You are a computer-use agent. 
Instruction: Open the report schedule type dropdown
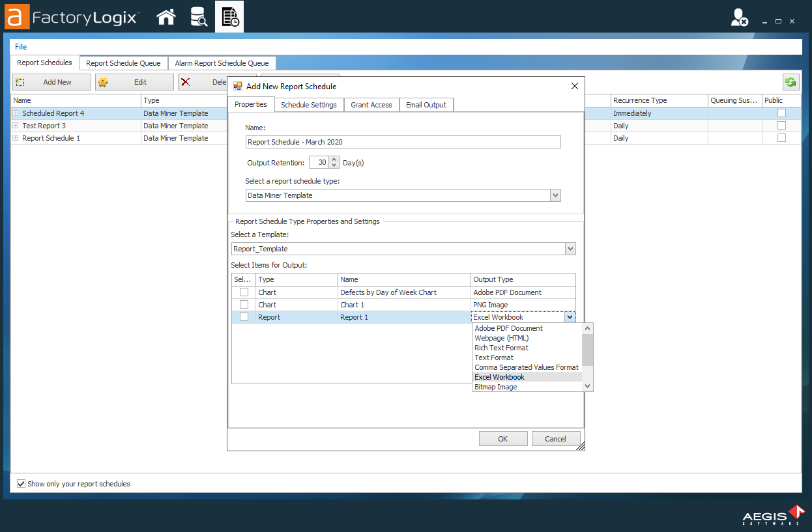pos(555,195)
